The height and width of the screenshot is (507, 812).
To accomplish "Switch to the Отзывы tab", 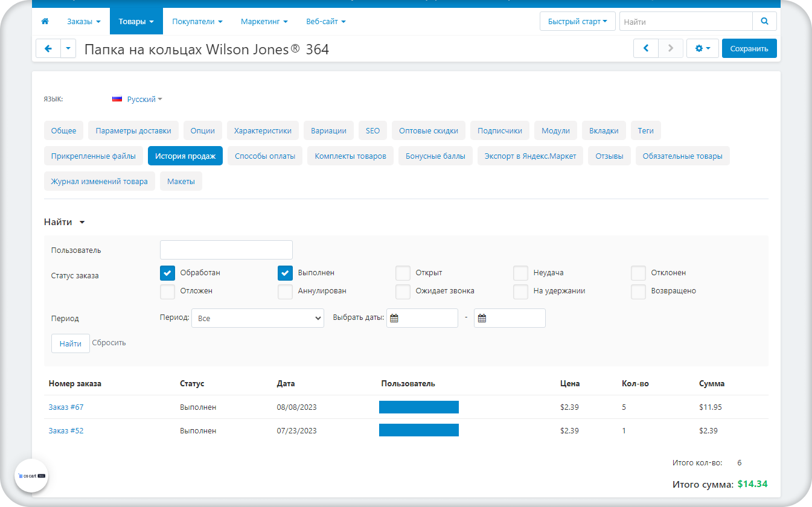I will tap(609, 156).
